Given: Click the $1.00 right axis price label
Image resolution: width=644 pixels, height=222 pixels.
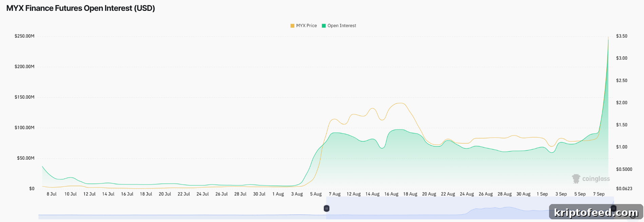Looking at the screenshot, I should click(622, 147).
